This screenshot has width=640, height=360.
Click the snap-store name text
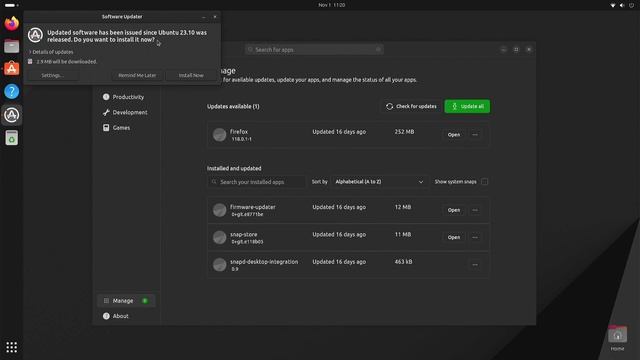coord(244,234)
